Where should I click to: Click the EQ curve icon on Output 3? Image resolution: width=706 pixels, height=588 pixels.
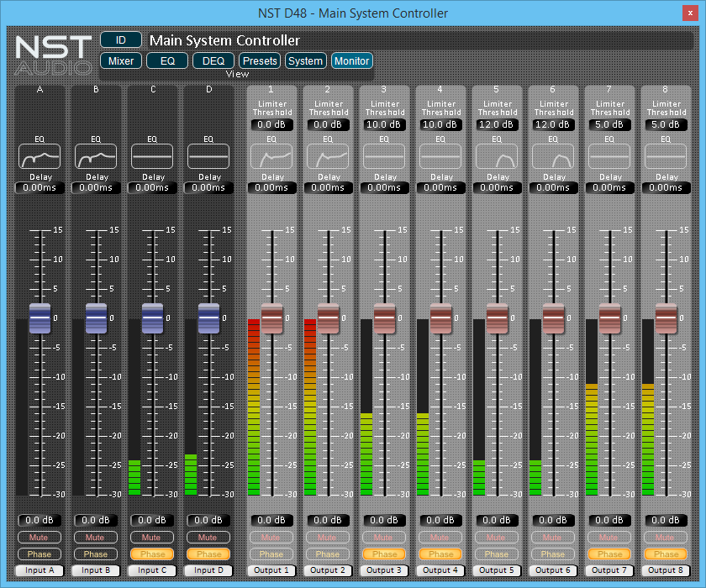coord(384,156)
